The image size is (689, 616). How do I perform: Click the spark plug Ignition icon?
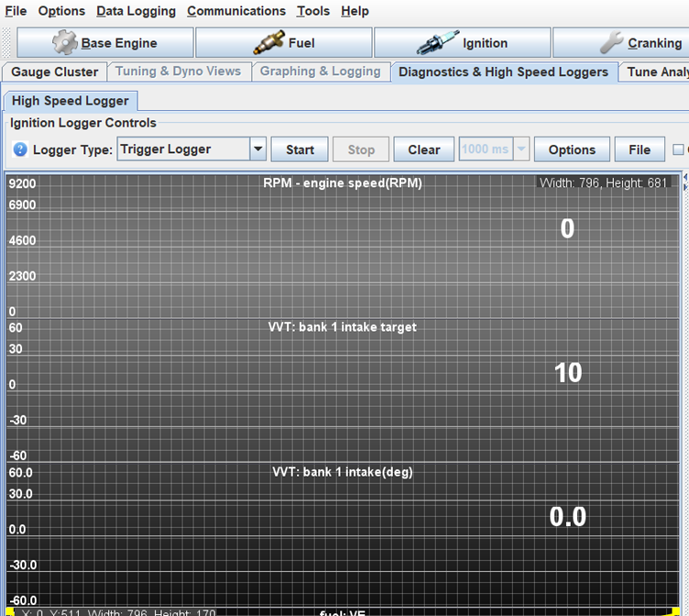pyautogui.click(x=437, y=43)
